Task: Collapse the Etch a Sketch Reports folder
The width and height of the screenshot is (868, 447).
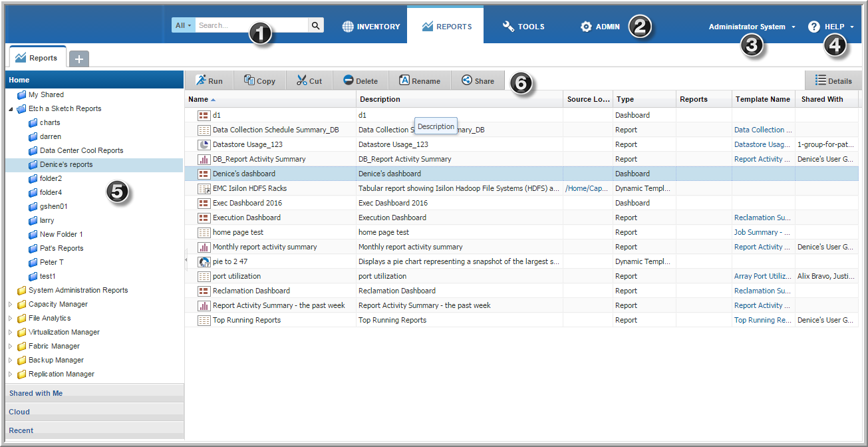Action: click(x=10, y=109)
